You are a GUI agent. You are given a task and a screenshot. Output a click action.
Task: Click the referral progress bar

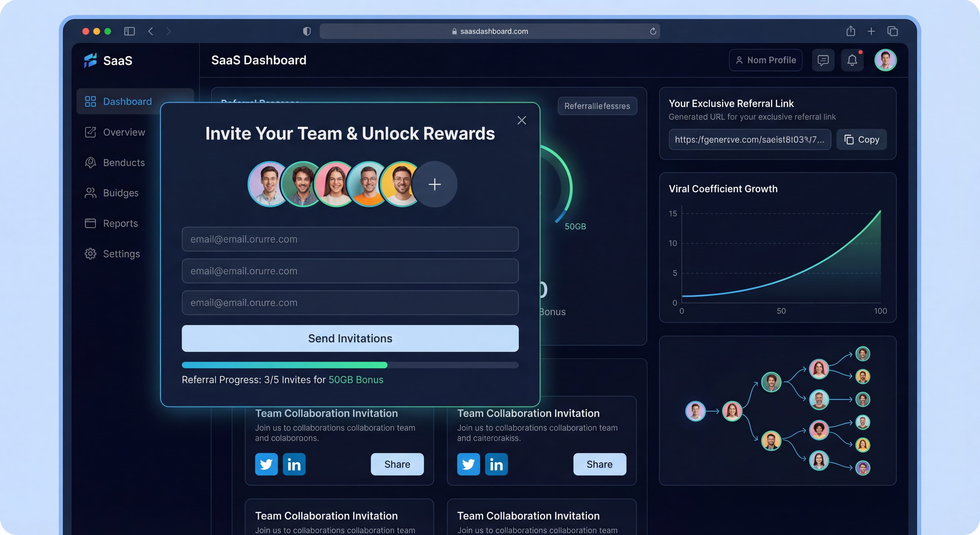(350, 365)
